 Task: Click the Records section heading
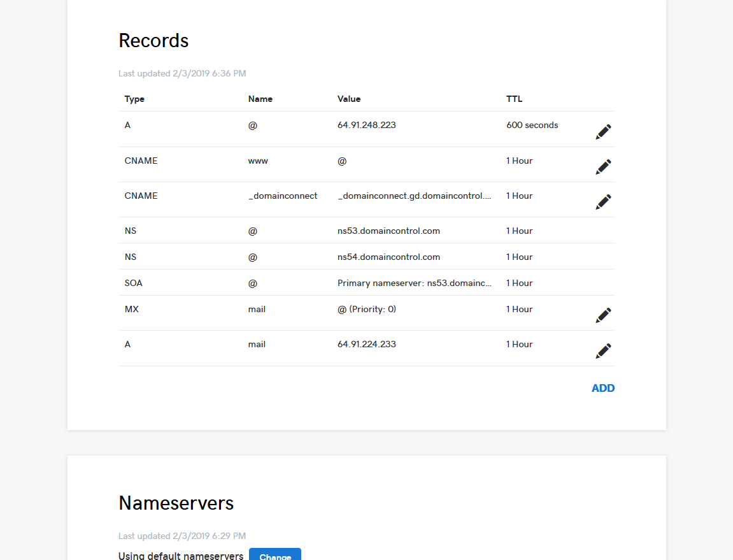[153, 41]
